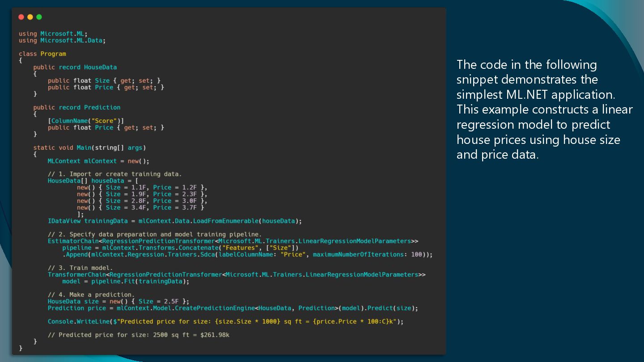Click the 'CreatePredictionEngine' line

(233, 308)
